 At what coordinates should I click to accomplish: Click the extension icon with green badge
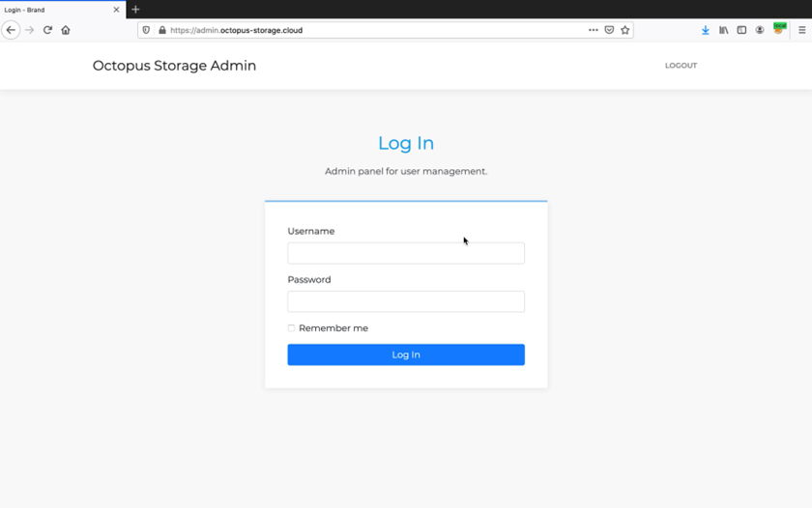click(x=779, y=29)
